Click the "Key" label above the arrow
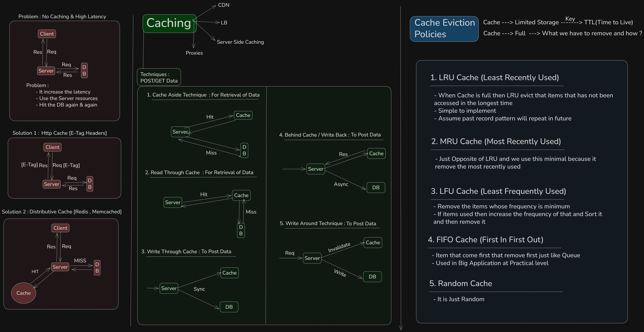644x332 pixels. 570,19
